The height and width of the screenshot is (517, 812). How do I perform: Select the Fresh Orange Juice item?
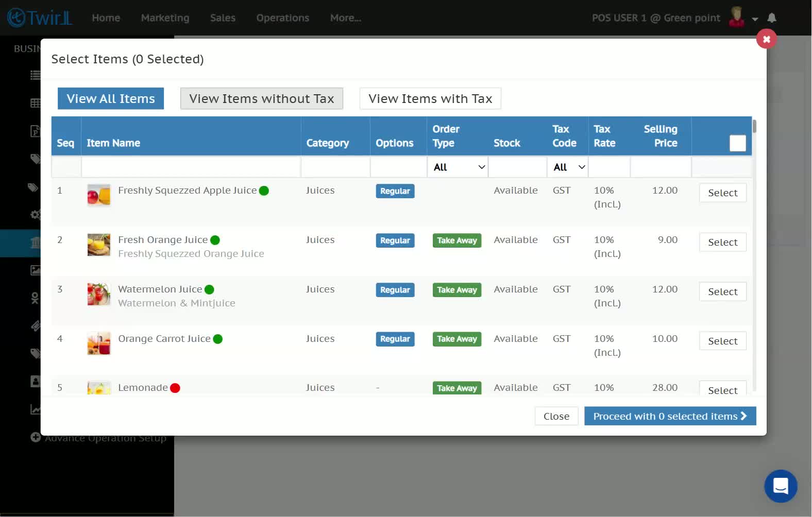click(722, 242)
